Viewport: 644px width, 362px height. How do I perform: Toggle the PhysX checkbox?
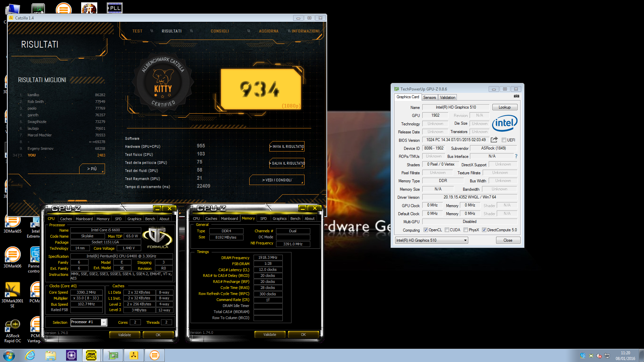pos(466,230)
